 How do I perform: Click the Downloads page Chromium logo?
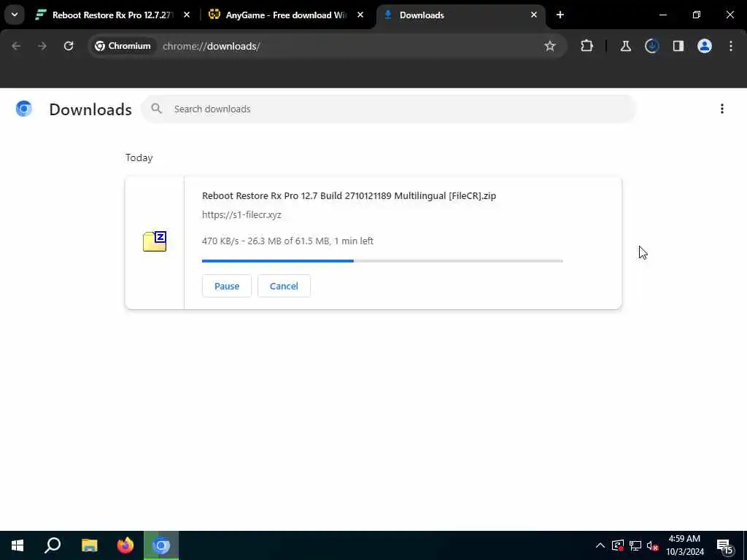point(23,109)
